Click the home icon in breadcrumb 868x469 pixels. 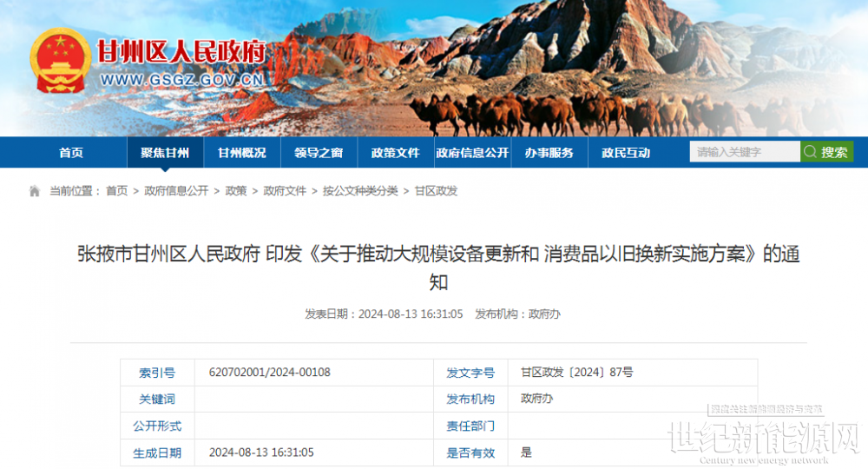tap(35, 191)
